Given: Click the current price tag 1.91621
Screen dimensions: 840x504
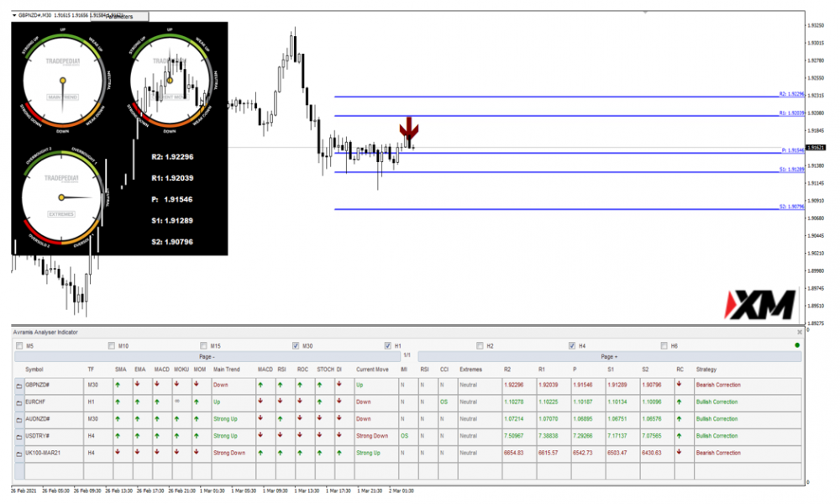Looking at the screenshot, I should pyautogui.click(x=816, y=147).
